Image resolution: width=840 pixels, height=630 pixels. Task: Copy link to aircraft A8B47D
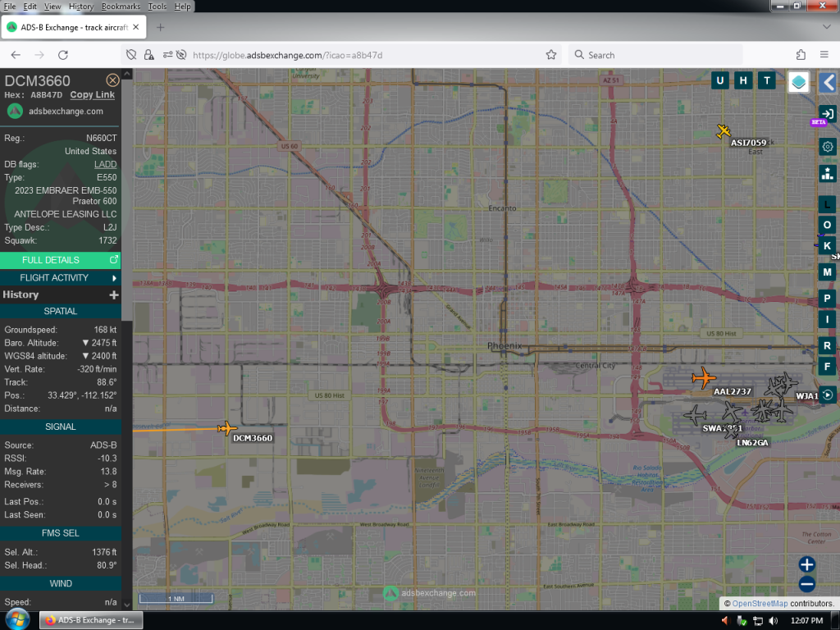92,95
